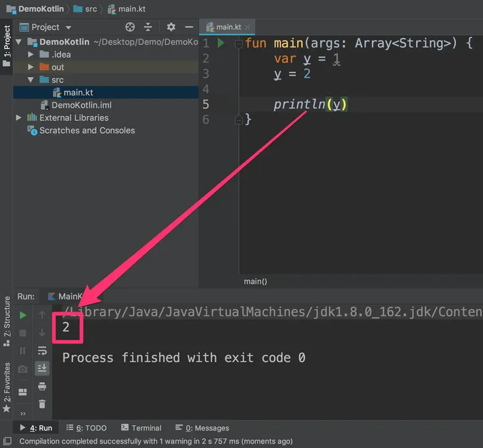Click the stop process square icon

pos(23,333)
